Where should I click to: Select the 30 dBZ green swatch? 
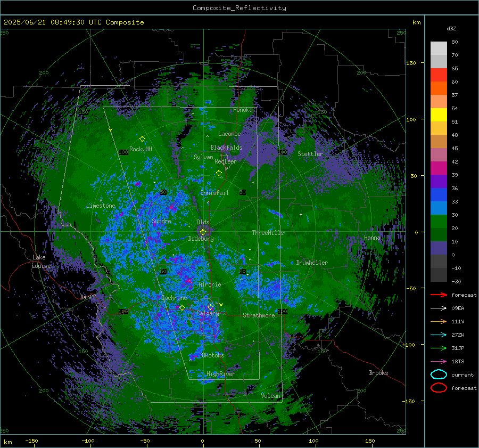pyautogui.click(x=439, y=222)
